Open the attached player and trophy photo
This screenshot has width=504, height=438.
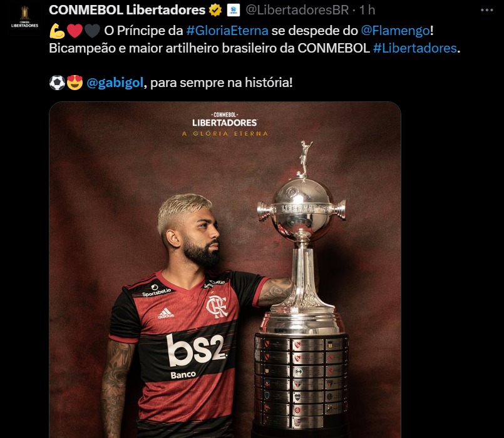pos(225,270)
